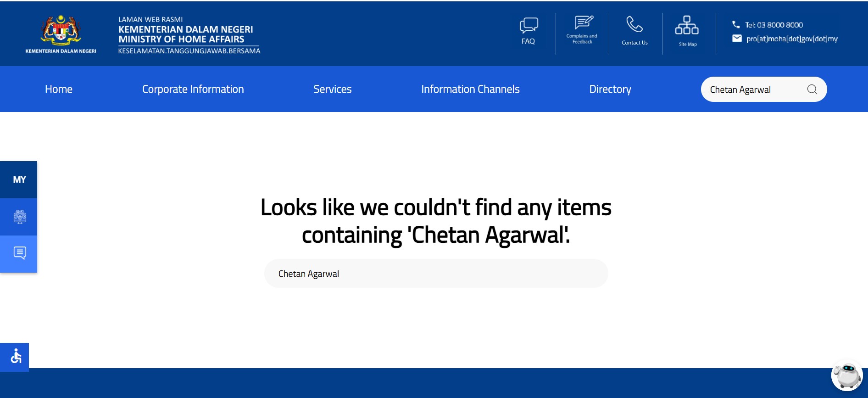The height and width of the screenshot is (398, 868).
Task: Click the Complains and Feedback icon
Action: (583, 23)
